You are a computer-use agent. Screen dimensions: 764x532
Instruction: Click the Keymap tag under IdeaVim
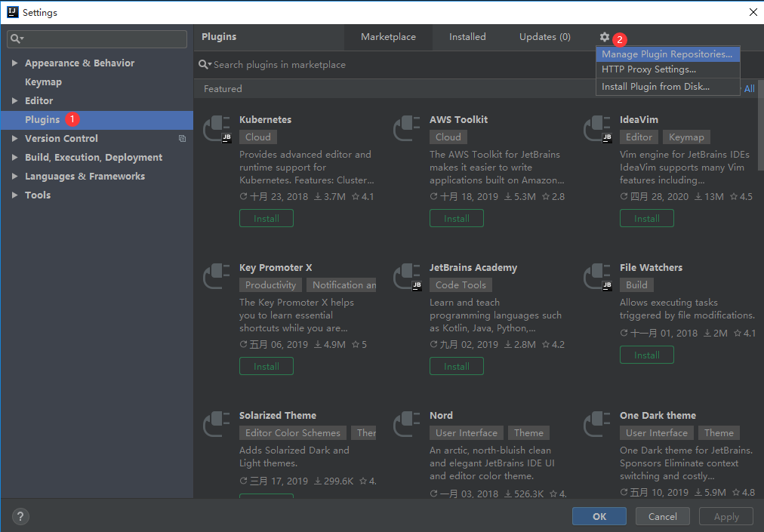click(686, 137)
